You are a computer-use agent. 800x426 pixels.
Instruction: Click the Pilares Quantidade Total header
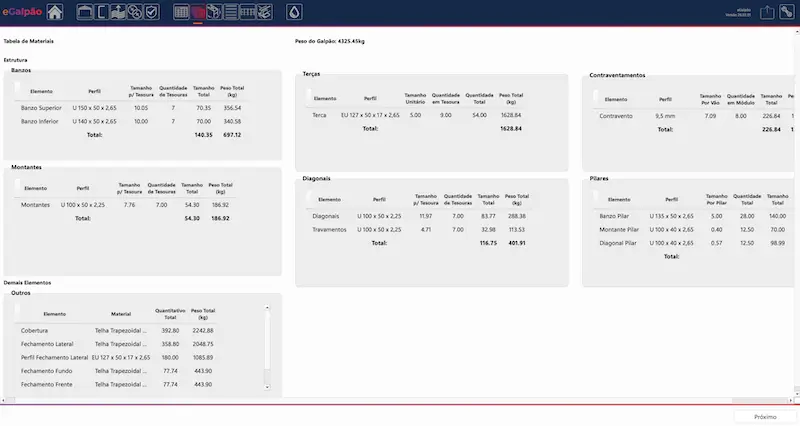pyautogui.click(x=747, y=199)
